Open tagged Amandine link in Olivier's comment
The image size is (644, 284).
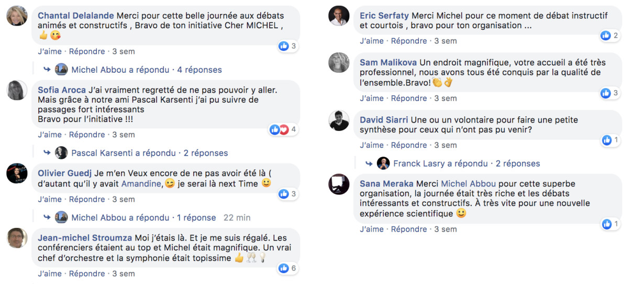(141, 184)
